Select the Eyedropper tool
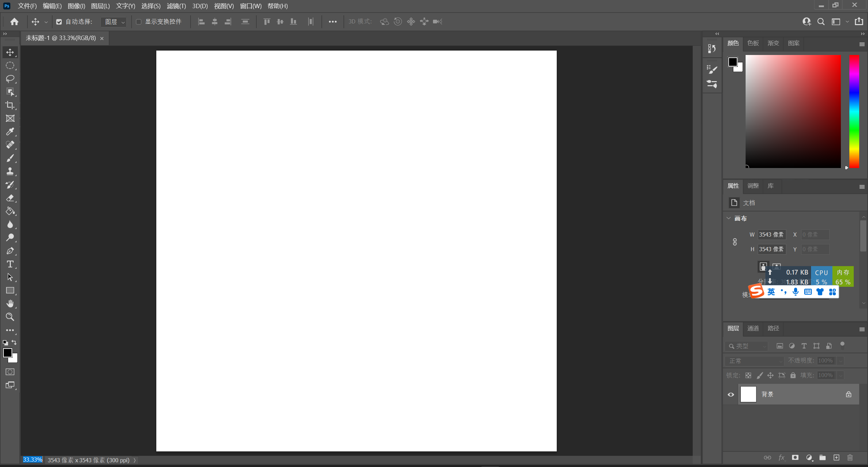Image resolution: width=868 pixels, height=467 pixels. pyautogui.click(x=10, y=132)
